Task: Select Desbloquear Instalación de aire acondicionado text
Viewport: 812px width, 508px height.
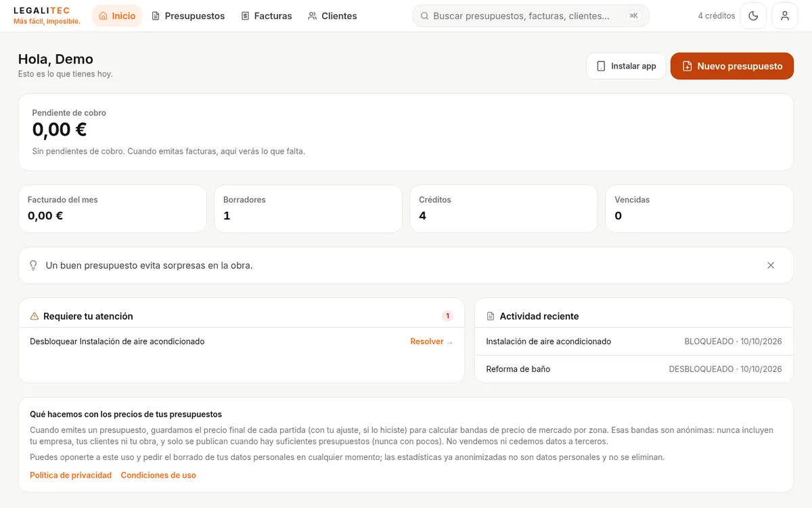Action: pyautogui.click(x=117, y=341)
